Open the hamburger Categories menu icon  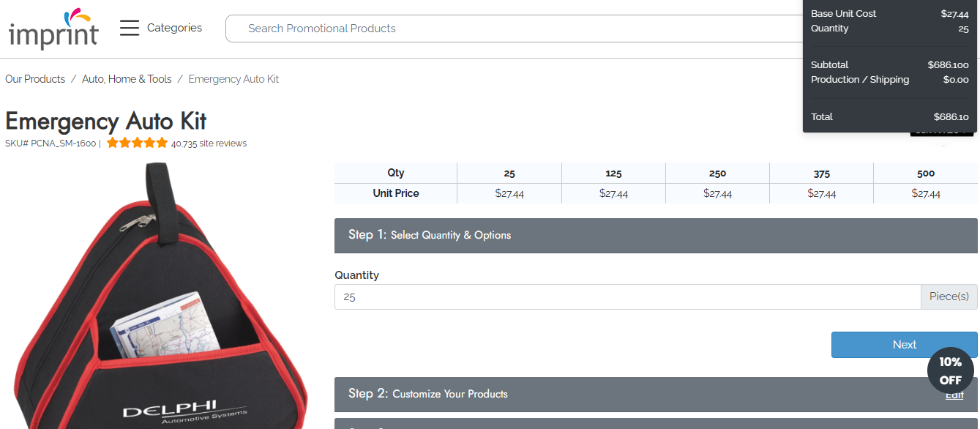coord(130,28)
